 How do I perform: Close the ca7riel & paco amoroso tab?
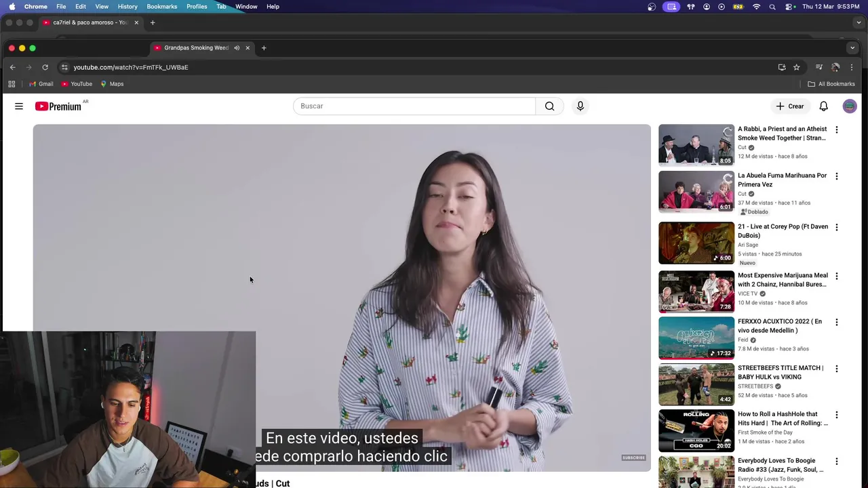coord(136,22)
